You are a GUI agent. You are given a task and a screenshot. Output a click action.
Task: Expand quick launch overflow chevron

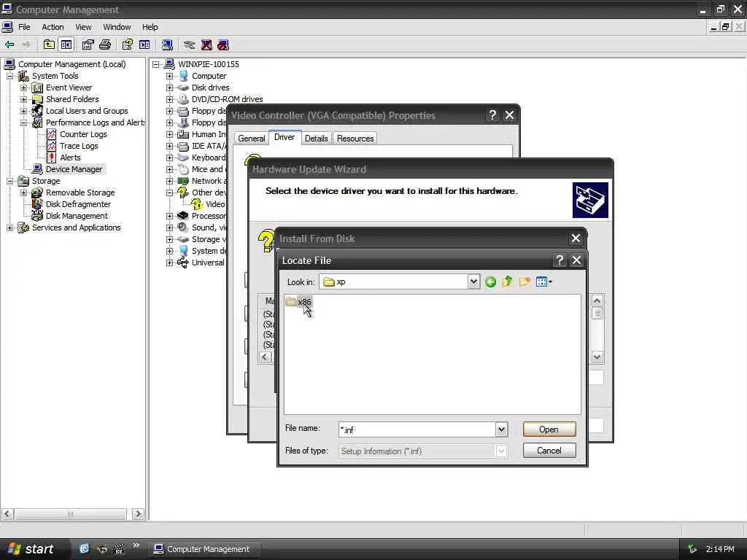[x=136, y=545]
